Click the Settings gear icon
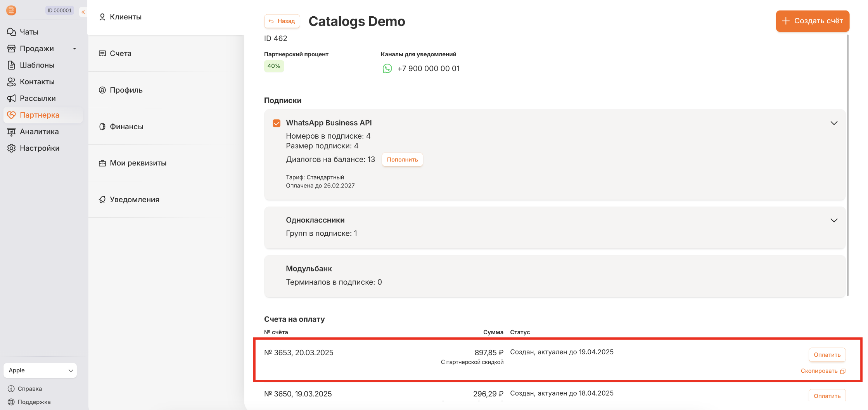The width and height of the screenshot is (868, 410). pos(12,148)
